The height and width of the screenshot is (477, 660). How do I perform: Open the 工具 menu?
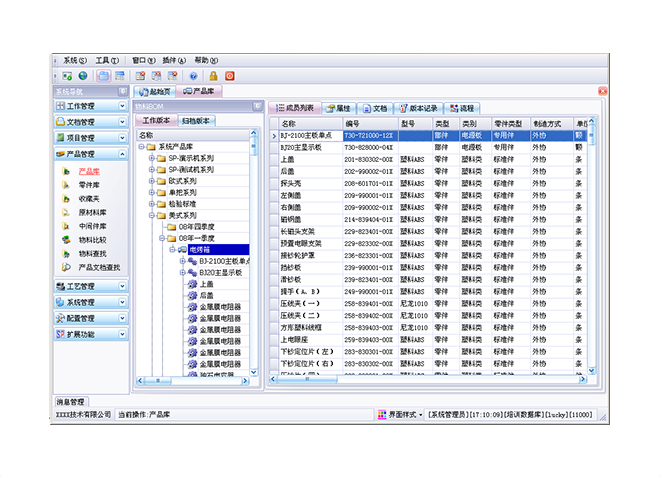pos(105,60)
